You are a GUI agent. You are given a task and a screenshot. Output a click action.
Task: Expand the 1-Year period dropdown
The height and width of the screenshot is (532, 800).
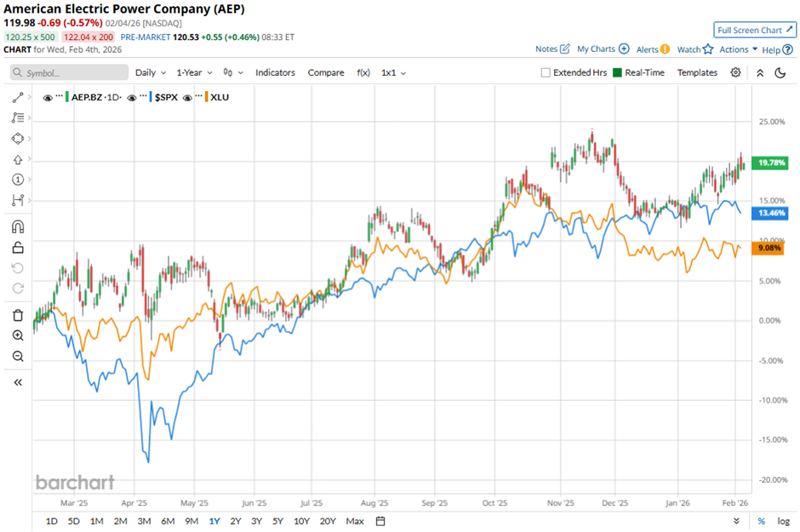(195, 73)
